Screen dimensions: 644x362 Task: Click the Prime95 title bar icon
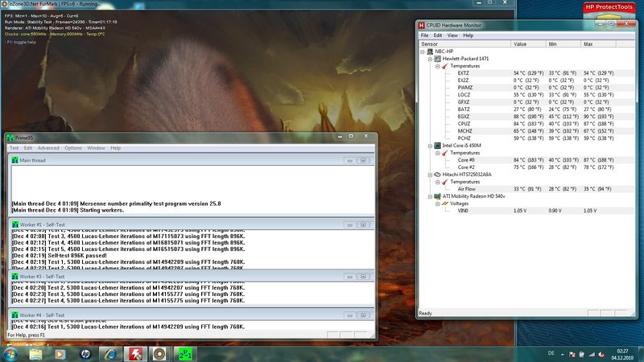click(x=10, y=138)
